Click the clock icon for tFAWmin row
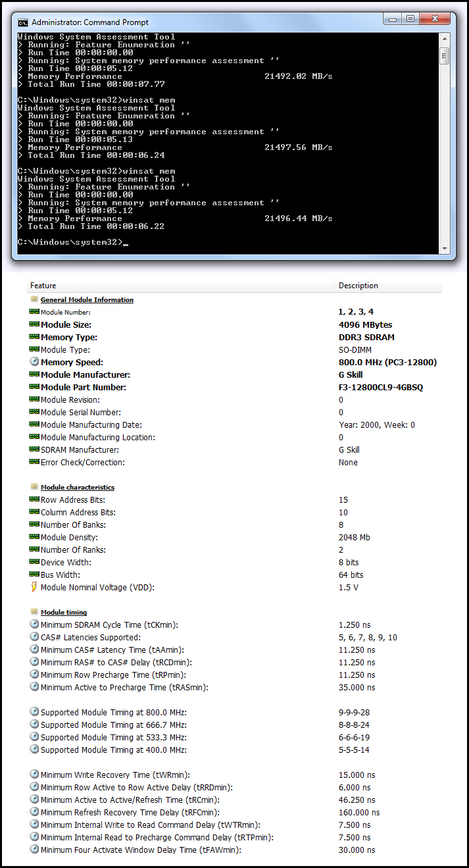The image size is (469, 868). pos(34,850)
